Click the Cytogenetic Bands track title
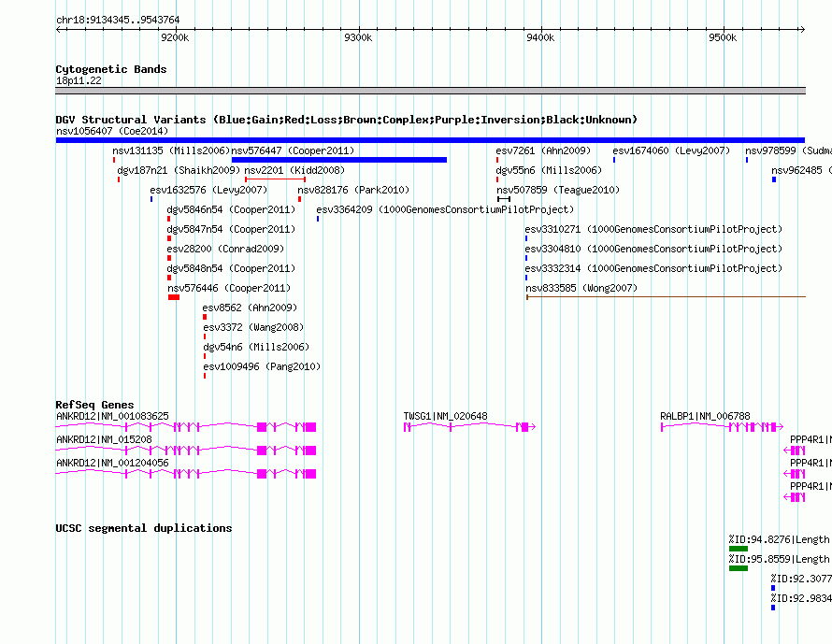This screenshot has width=832, height=644. tap(111, 69)
